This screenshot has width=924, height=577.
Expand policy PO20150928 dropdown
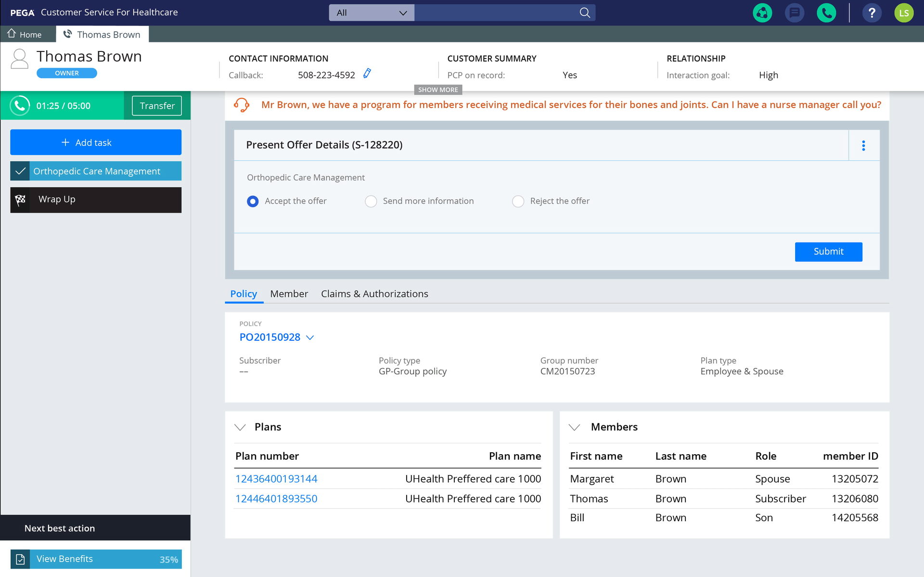tap(310, 337)
